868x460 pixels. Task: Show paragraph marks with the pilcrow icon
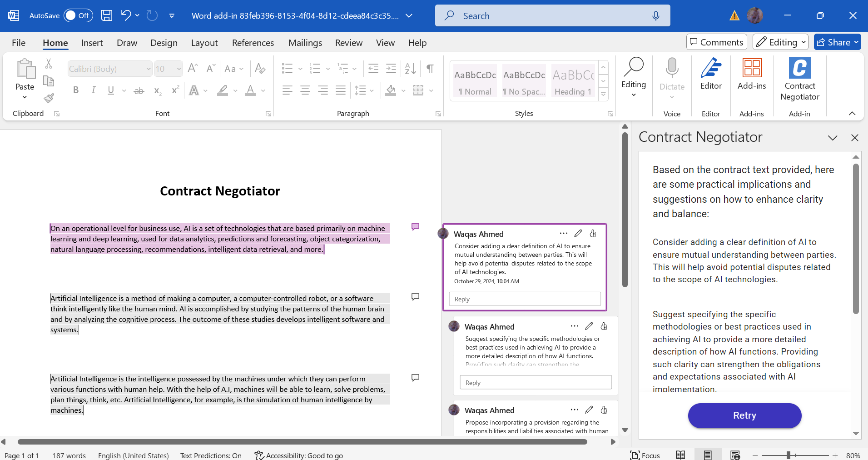(x=430, y=69)
